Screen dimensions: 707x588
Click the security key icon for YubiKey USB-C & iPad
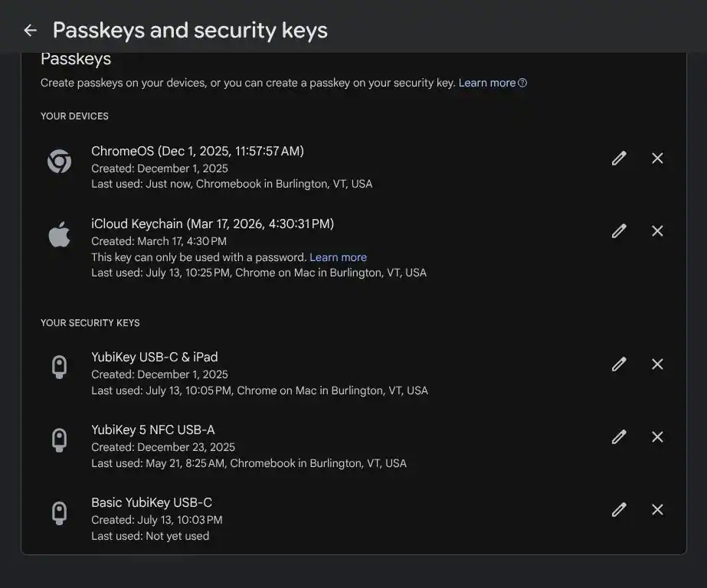pyautogui.click(x=60, y=367)
